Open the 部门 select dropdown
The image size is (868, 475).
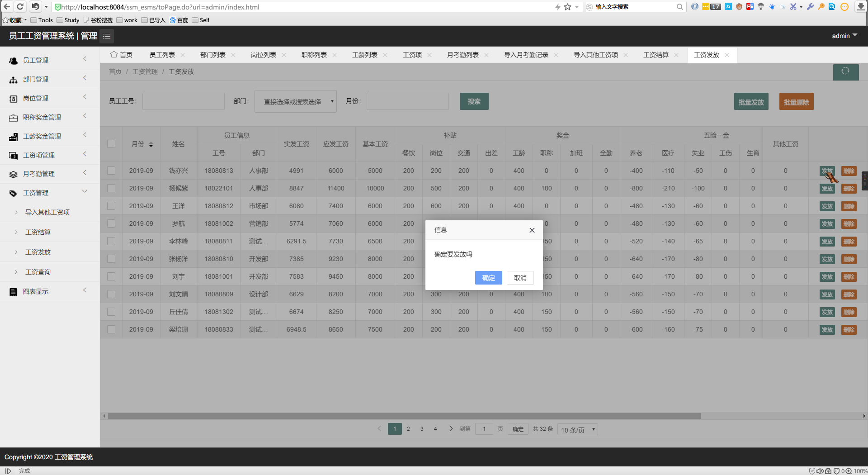coord(296,102)
